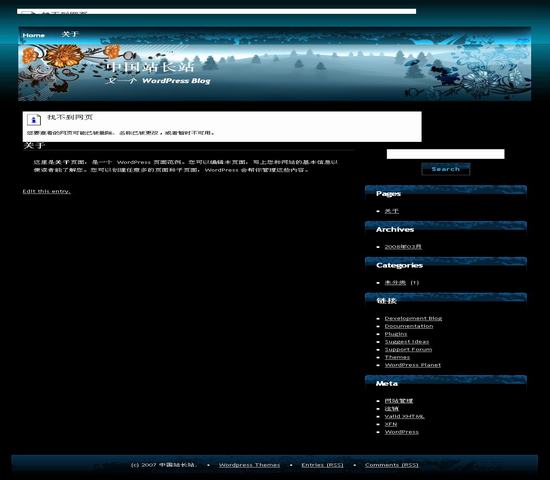
Task: Open Edit this entry link
Action: tap(47, 191)
